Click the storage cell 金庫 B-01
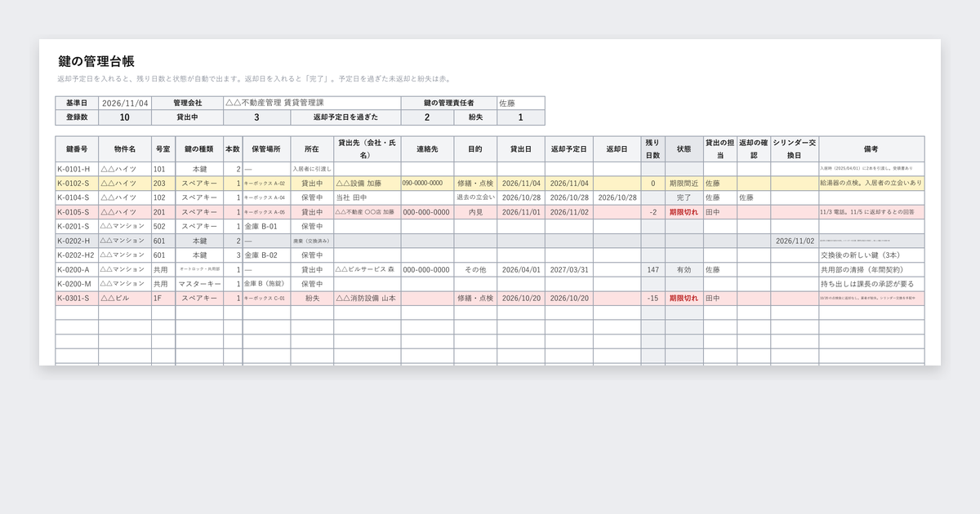980x514 pixels. pyautogui.click(x=266, y=226)
